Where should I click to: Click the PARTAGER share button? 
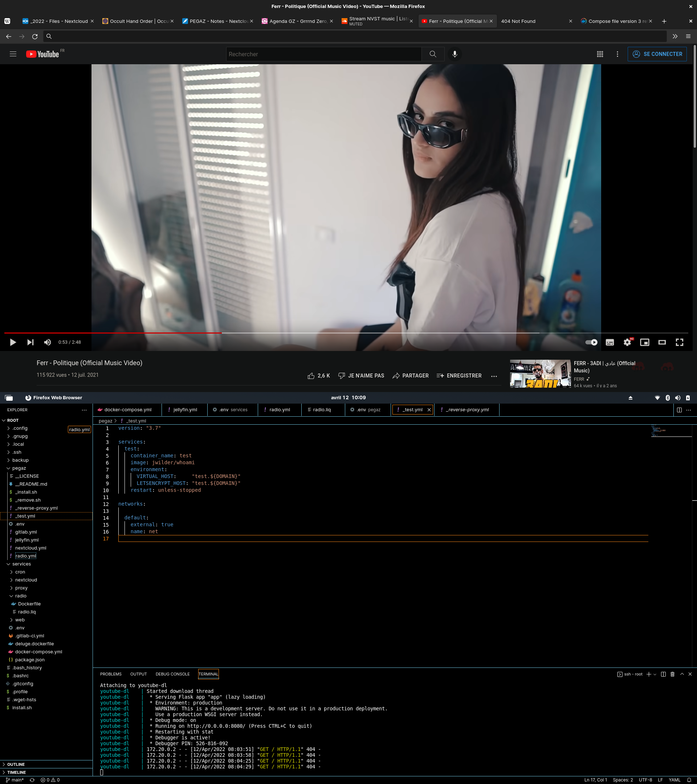(411, 376)
